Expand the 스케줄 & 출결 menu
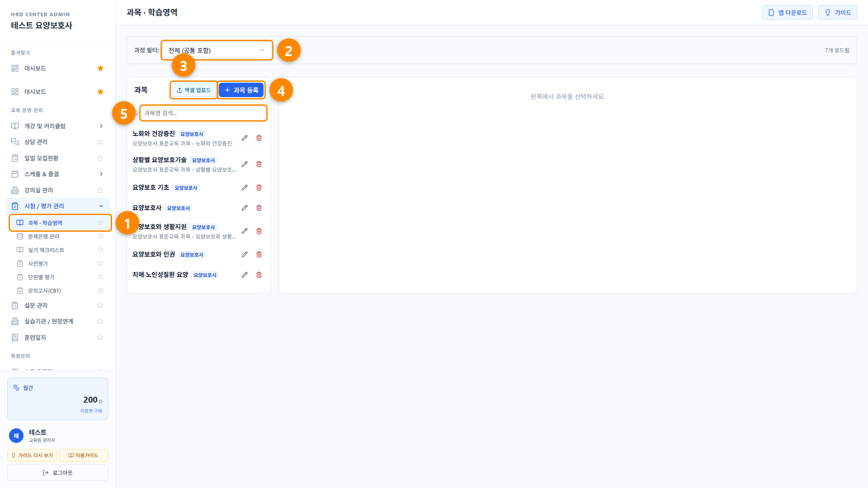868x488 pixels. [x=58, y=174]
